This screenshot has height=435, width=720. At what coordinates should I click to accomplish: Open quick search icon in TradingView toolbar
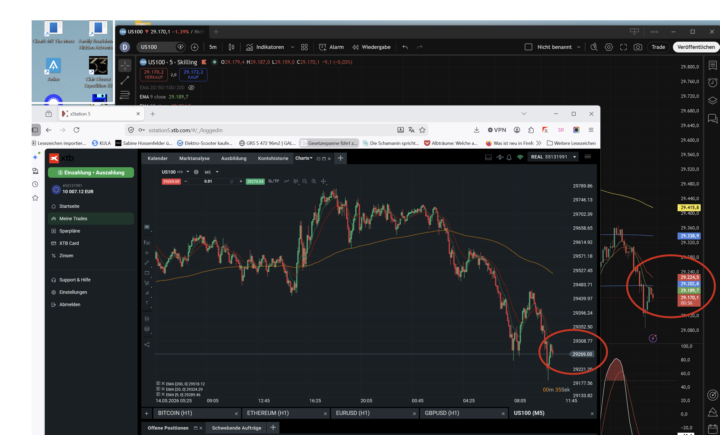(x=594, y=47)
